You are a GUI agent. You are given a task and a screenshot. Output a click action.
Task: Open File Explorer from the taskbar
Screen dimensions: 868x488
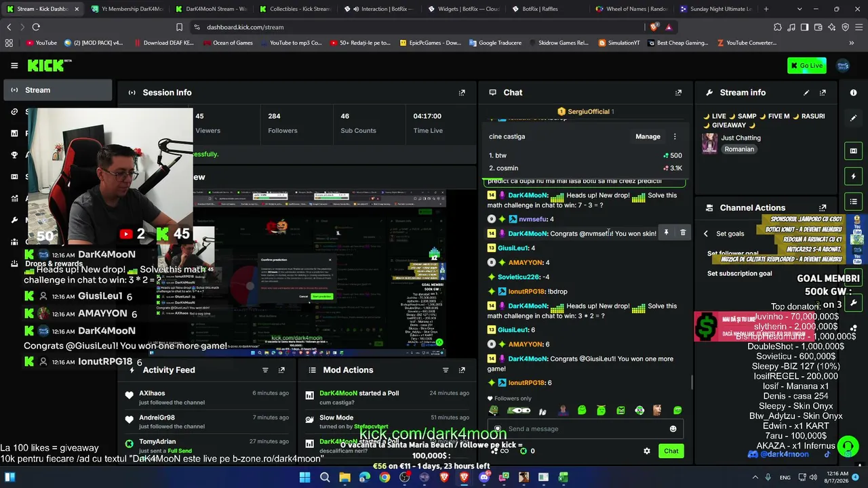point(344,477)
